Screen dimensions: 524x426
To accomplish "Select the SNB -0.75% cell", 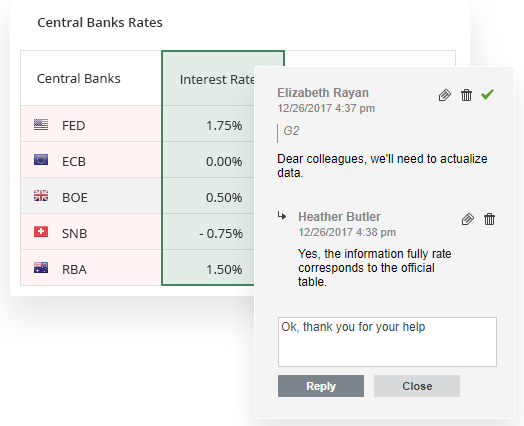I will pyautogui.click(x=208, y=232).
